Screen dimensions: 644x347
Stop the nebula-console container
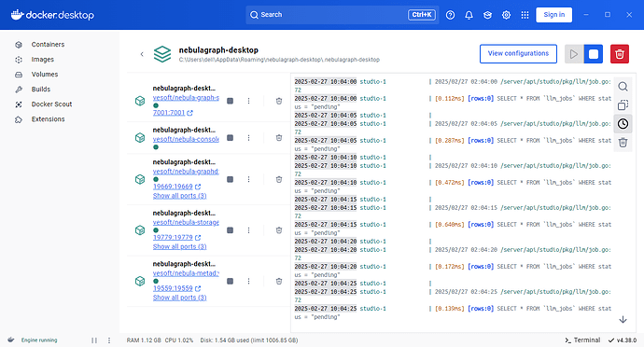[x=230, y=138]
